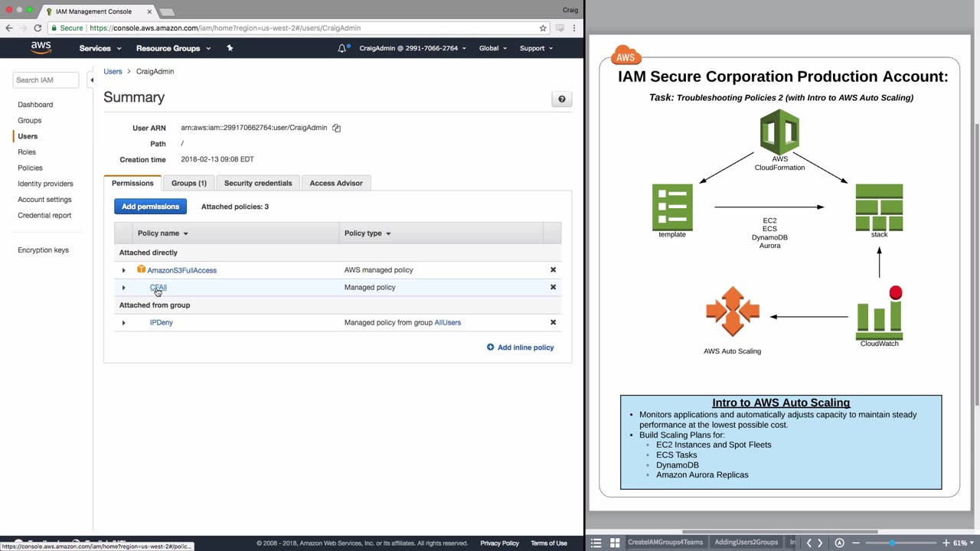Go to the Users breadcrumb link
The height and width of the screenshot is (551, 980).
[x=113, y=71]
